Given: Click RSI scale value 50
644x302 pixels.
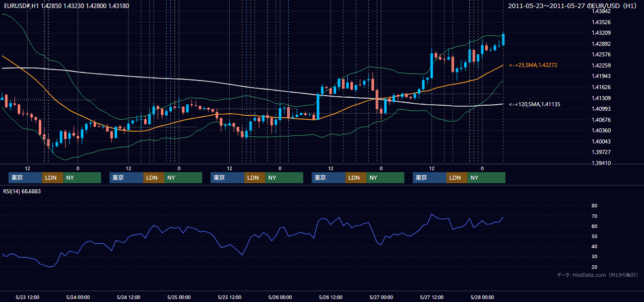Looking at the screenshot, I should coord(594,236).
